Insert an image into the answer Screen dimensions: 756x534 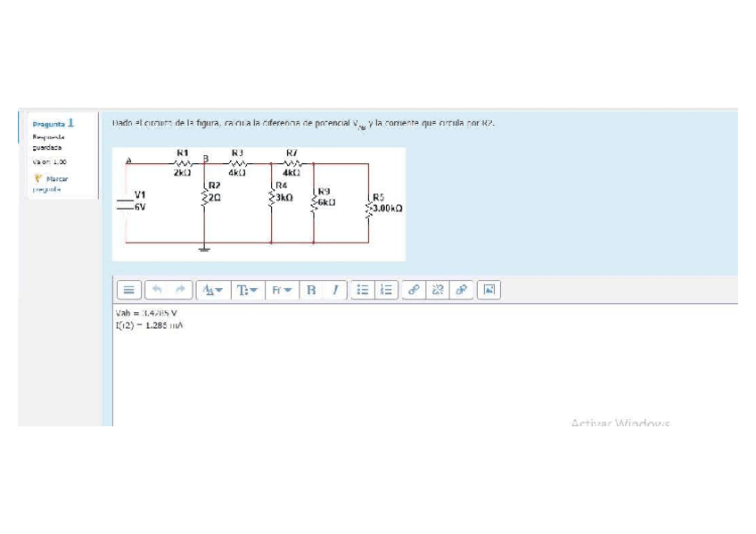[x=489, y=290]
